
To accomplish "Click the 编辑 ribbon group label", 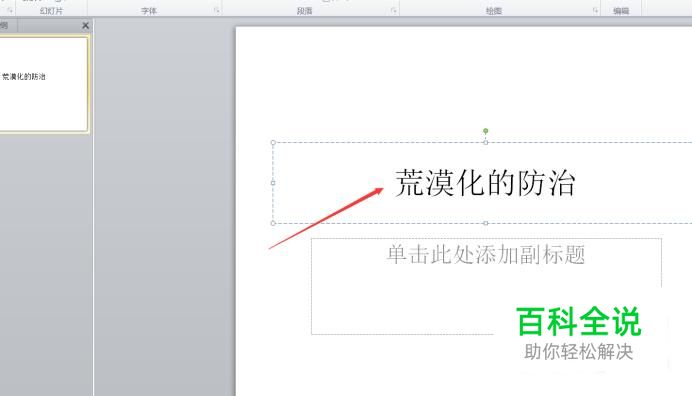I will (x=621, y=11).
